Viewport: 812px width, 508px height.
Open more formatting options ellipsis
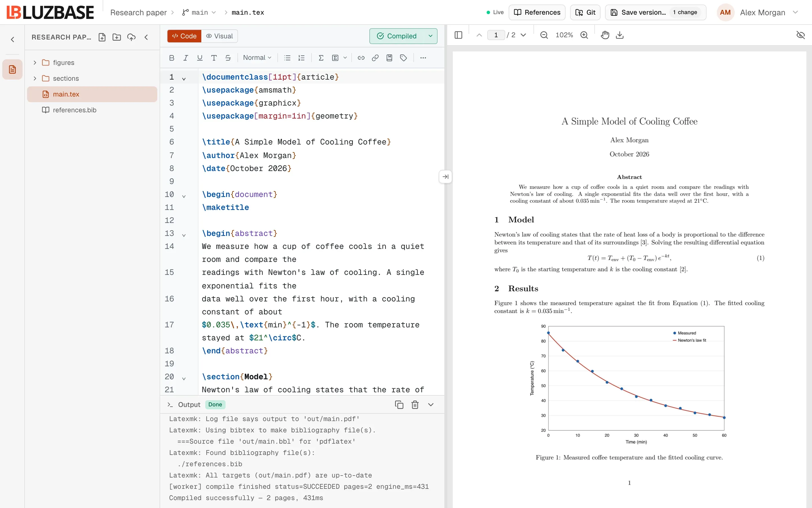point(423,58)
